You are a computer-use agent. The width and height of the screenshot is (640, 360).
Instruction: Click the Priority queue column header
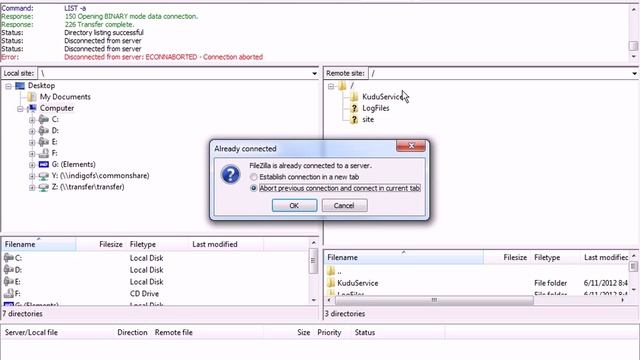(329, 332)
